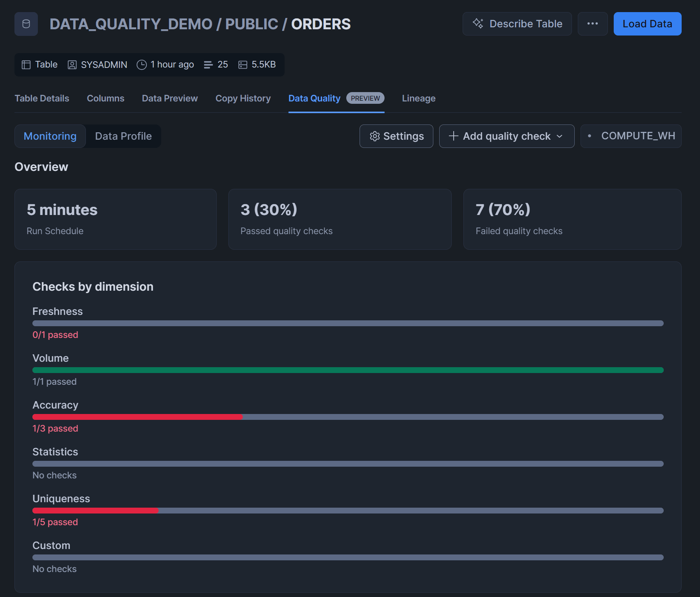This screenshot has height=597, width=700.
Task: Switch to the Monitoring view
Action: coord(50,136)
